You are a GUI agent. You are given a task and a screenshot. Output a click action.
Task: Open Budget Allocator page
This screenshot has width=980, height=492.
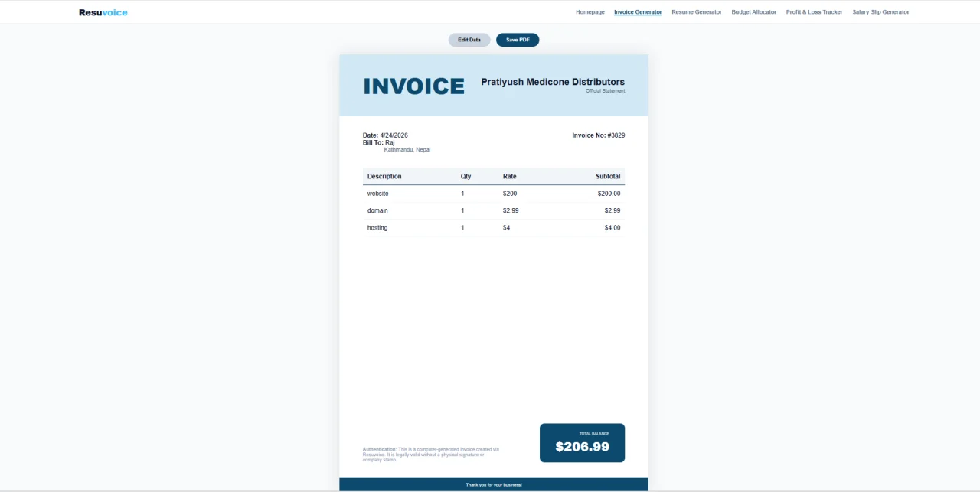tap(754, 12)
